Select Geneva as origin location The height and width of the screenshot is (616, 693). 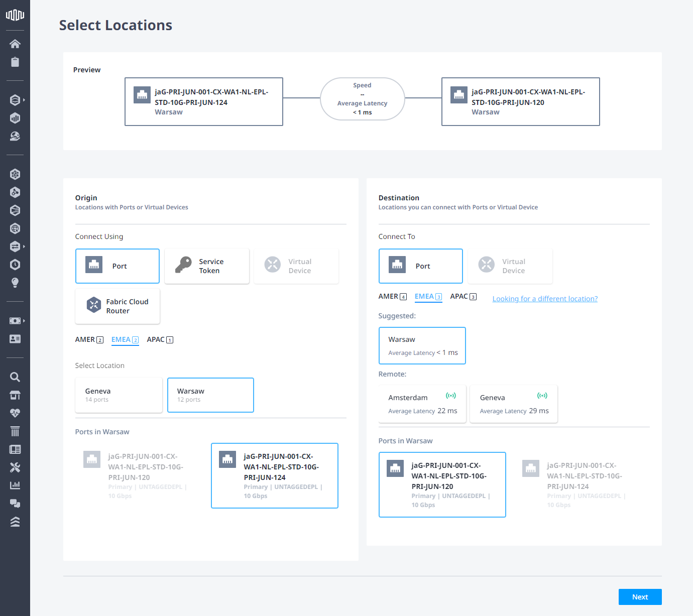pyautogui.click(x=119, y=395)
